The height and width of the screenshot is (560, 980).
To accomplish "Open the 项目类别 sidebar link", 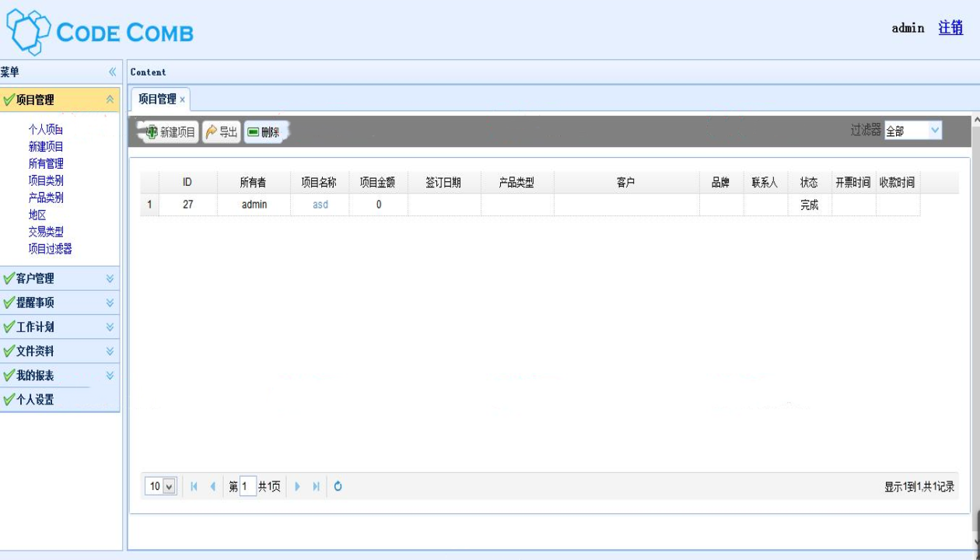I will [x=46, y=180].
